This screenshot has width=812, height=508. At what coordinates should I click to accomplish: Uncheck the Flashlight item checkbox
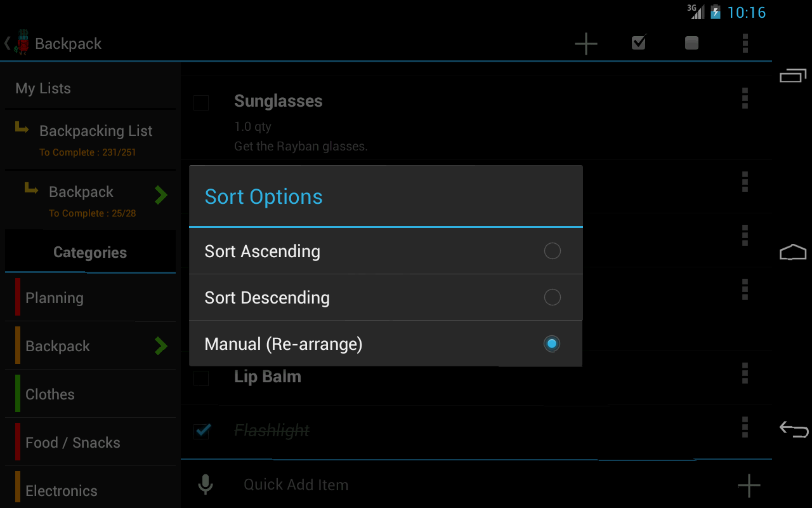202,431
